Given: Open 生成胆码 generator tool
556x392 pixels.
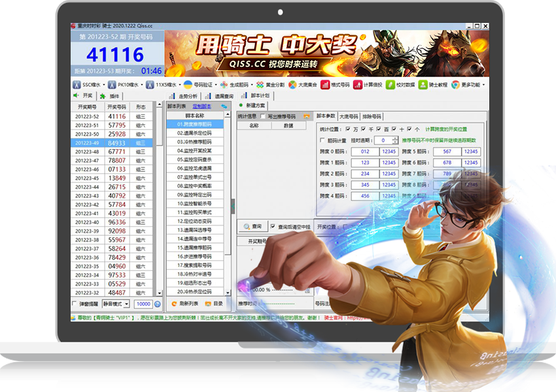Looking at the screenshot, I should pyautogui.click(x=234, y=85).
